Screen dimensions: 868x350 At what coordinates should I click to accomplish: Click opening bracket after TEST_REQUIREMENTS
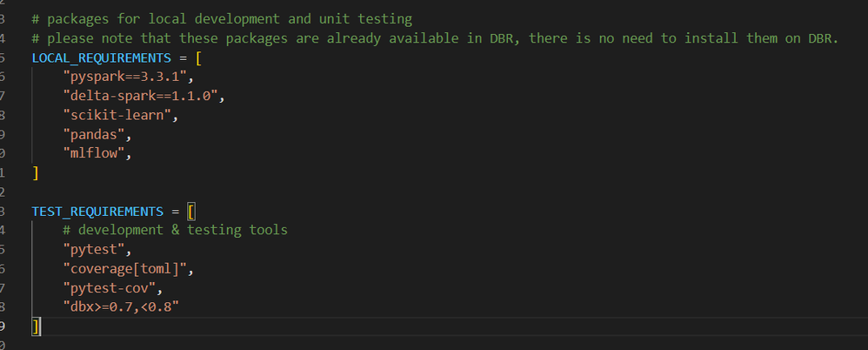pos(192,212)
